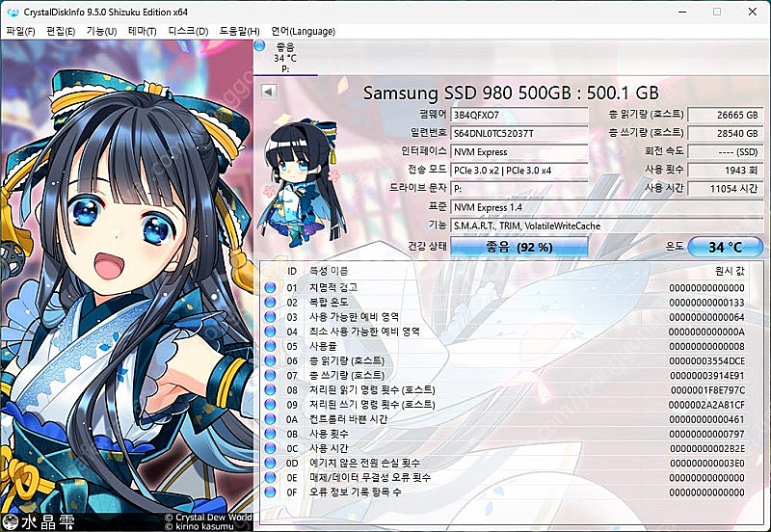Click status icon of attribute ID 06
The height and width of the screenshot is (532, 771).
pyautogui.click(x=270, y=360)
